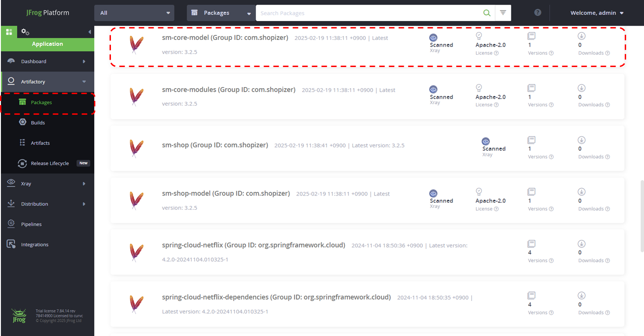644x336 pixels.
Task: Click the Release Lifecycle icon
Action: tap(22, 163)
